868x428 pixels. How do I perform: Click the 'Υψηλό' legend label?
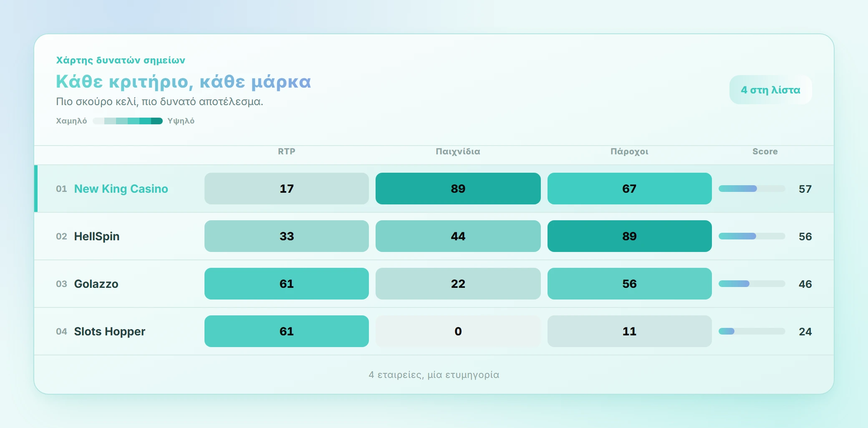click(181, 121)
